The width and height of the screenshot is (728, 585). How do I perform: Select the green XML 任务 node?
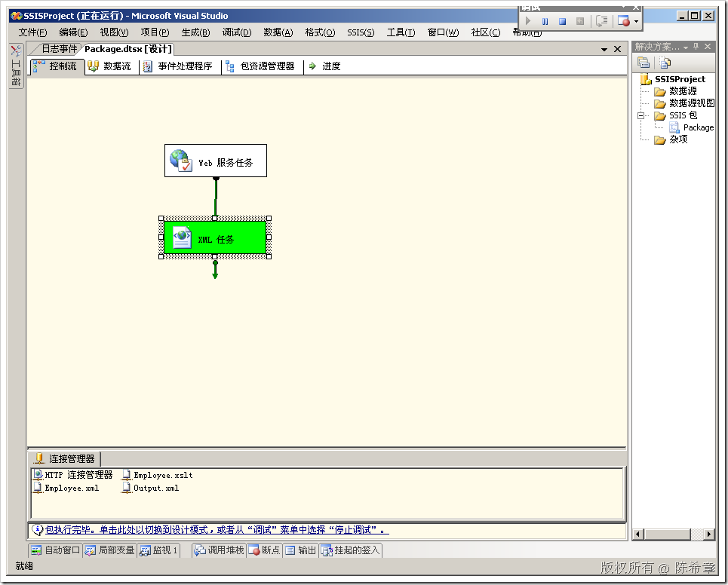pyautogui.click(x=215, y=237)
